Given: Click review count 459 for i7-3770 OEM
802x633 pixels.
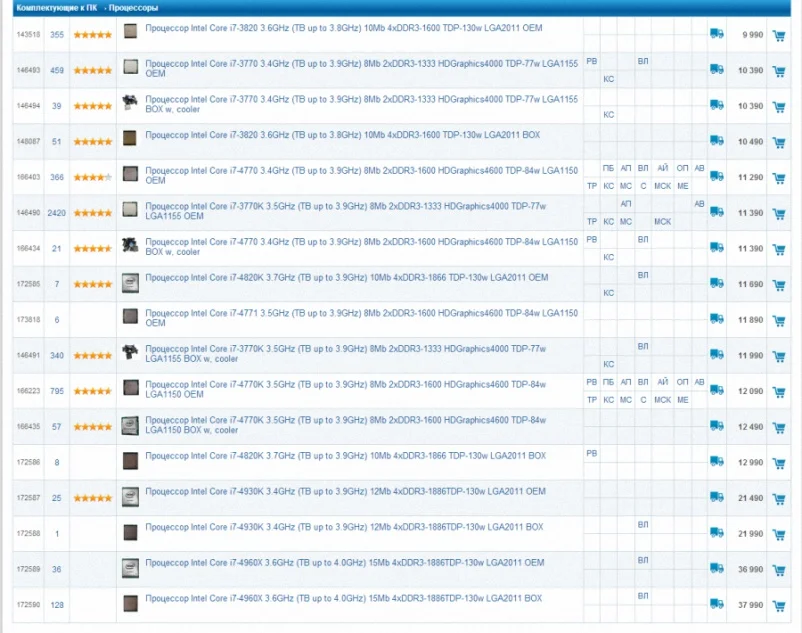Looking at the screenshot, I should pyautogui.click(x=57, y=71).
